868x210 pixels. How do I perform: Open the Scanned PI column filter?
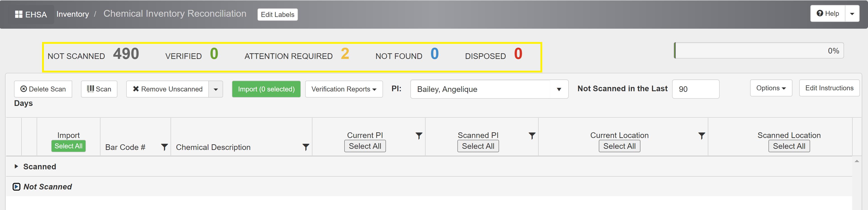tap(532, 136)
